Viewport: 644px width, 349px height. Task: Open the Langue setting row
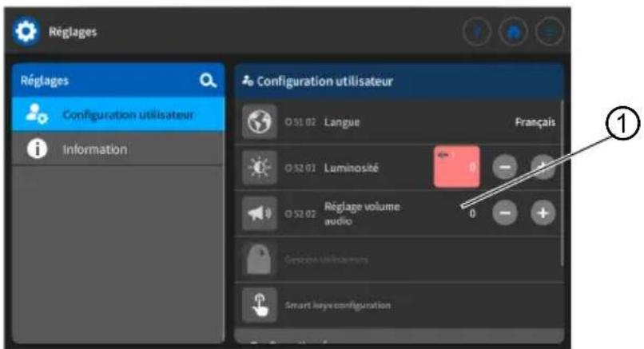coord(398,122)
